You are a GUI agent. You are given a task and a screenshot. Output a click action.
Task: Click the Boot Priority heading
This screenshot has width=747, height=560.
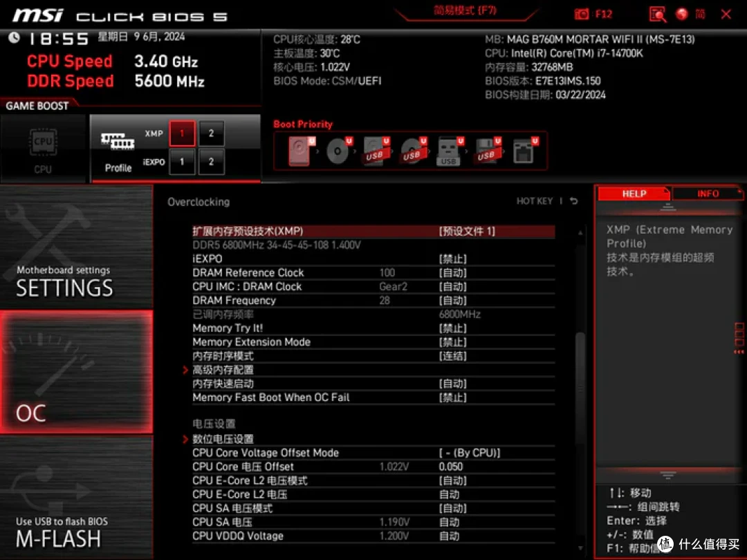pos(303,124)
